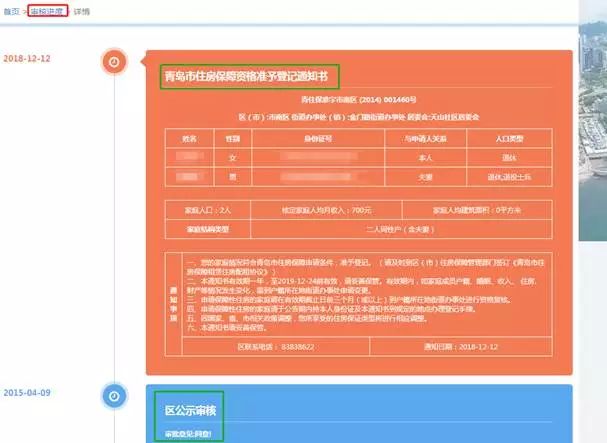This screenshot has height=443, width=607.
Task: Go to 首页 in the breadcrumb
Action: 11,11
